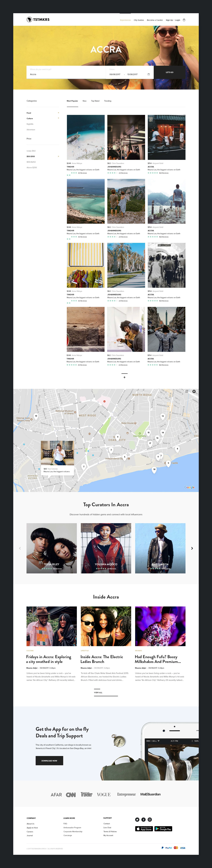Image resolution: width=212 pixels, height=868 pixels.
Task: Open the Tessa Riley curator card
Action: 52,548
